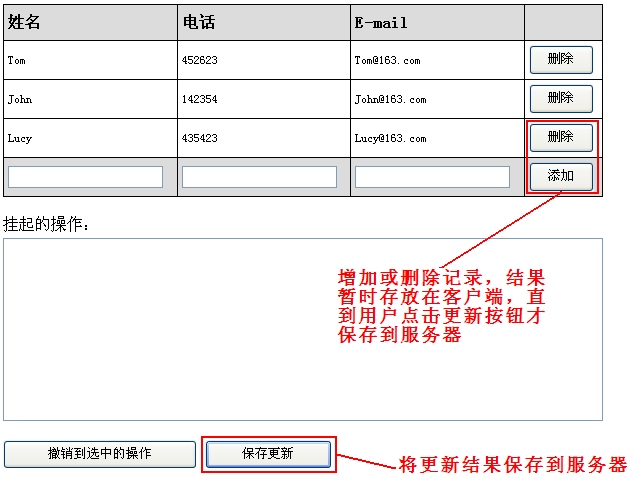Click the Lucy@163.com email cell

(390, 138)
